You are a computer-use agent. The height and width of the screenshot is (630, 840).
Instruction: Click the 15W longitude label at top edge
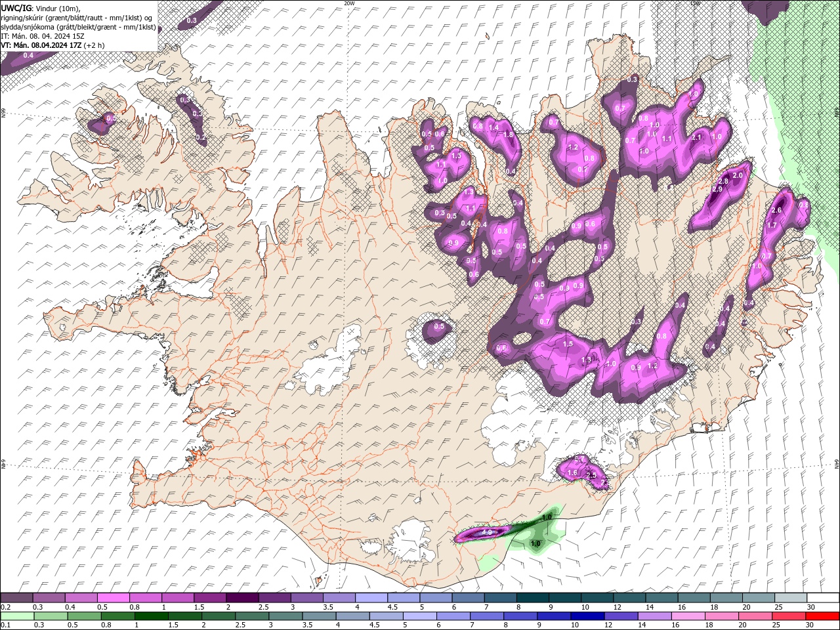point(695,3)
